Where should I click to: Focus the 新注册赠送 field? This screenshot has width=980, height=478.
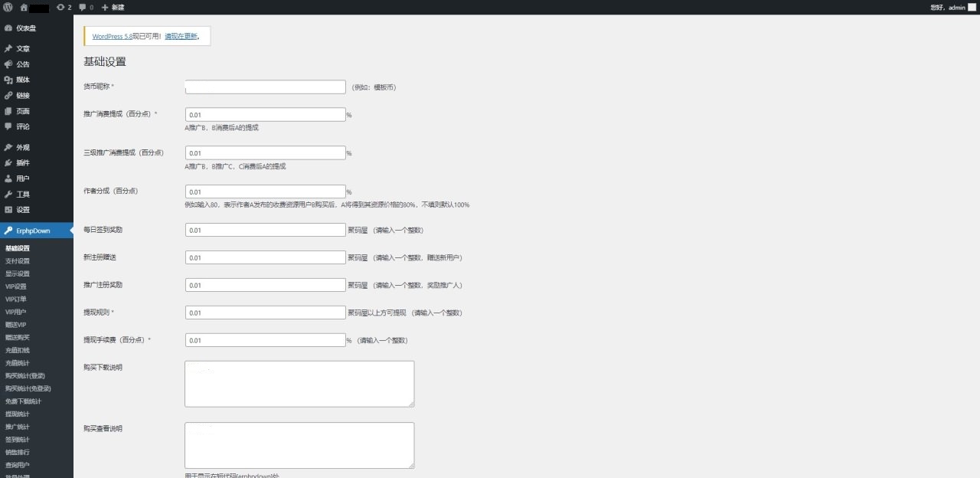(266, 257)
